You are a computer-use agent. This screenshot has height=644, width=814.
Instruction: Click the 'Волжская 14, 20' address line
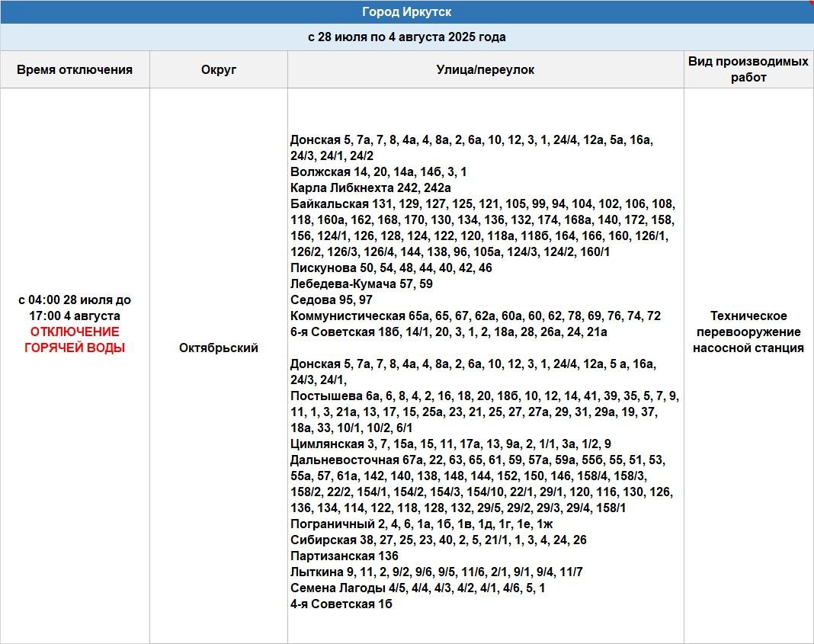tap(378, 172)
